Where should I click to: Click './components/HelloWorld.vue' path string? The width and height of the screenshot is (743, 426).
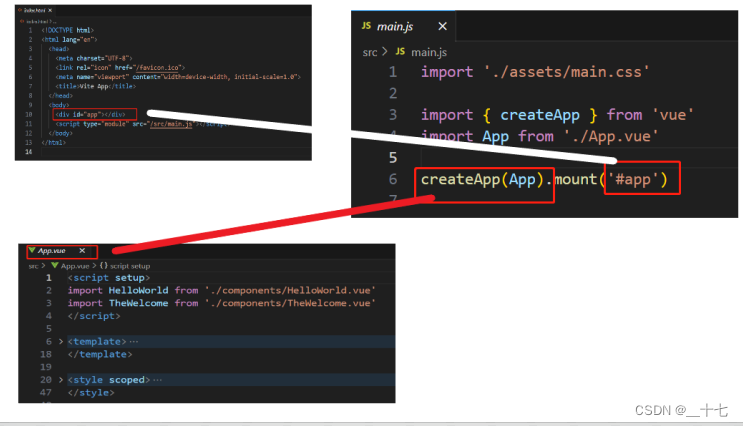pyautogui.click(x=290, y=290)
